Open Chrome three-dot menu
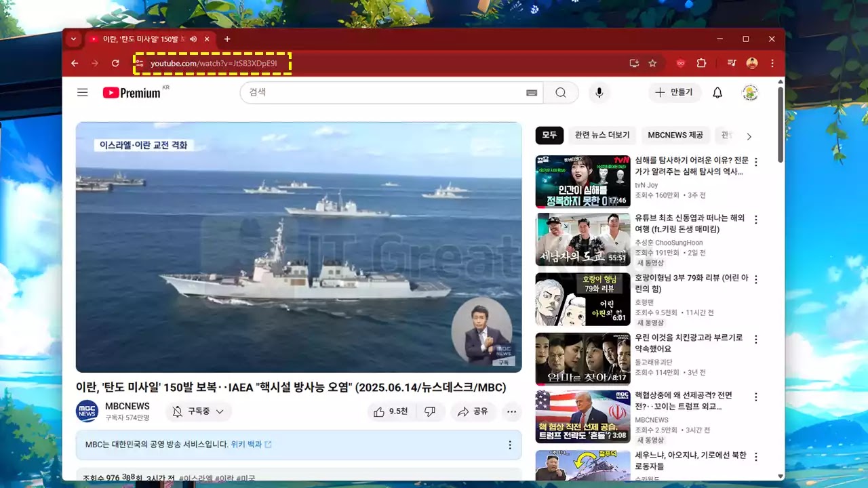This screenshot has width=868, height=488. 772,63
